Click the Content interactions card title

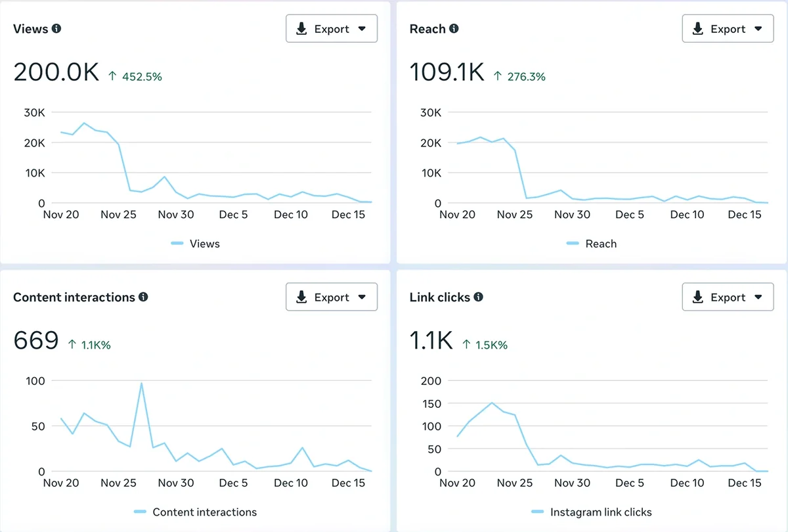click(x=74, y=297)
